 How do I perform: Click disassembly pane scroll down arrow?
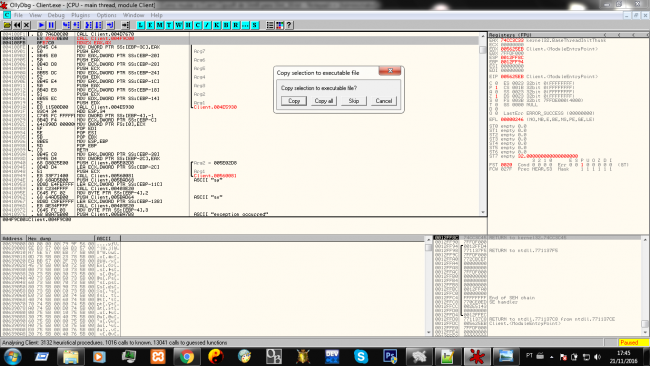tap(483, 212)
